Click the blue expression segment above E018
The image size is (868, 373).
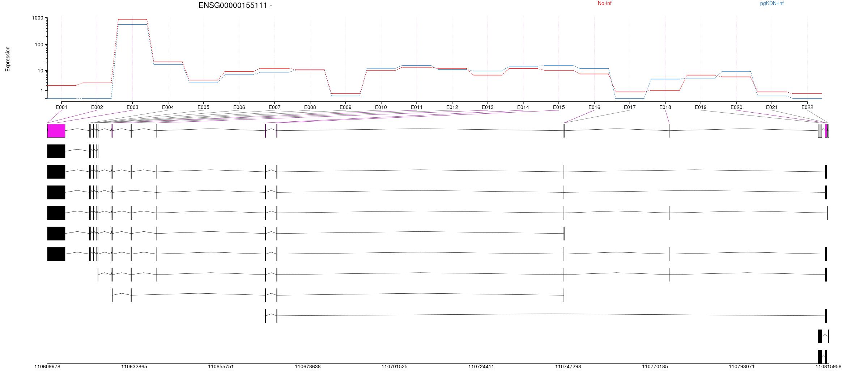665,79
